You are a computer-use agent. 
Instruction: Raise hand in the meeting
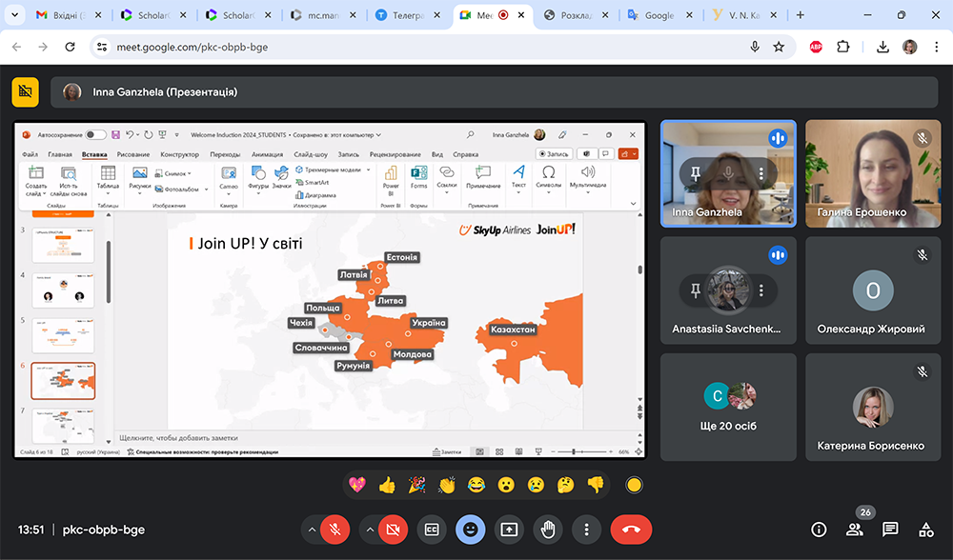pyautogui.click(x=548, y=530)
